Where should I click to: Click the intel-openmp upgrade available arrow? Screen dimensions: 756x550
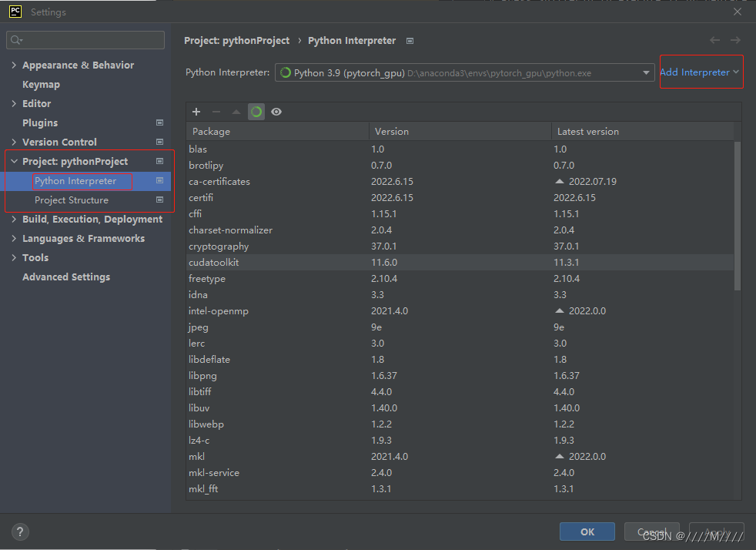[x=559, y=310]
